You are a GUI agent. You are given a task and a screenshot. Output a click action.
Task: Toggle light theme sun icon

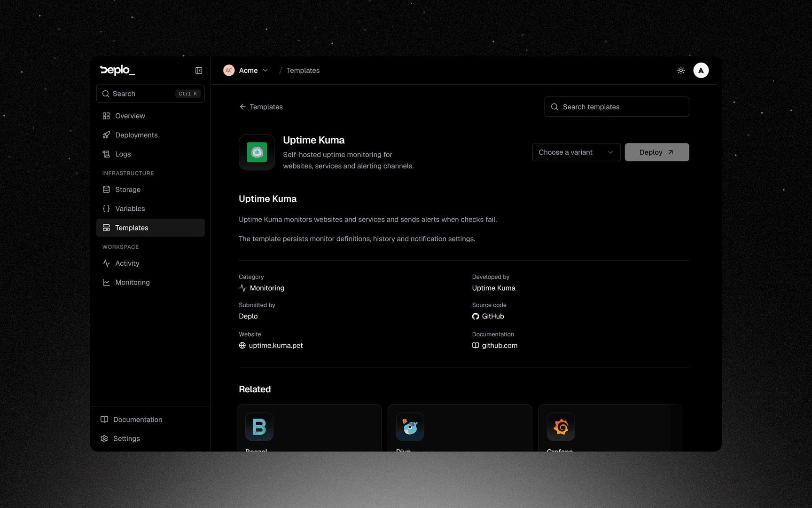[681, 71]
